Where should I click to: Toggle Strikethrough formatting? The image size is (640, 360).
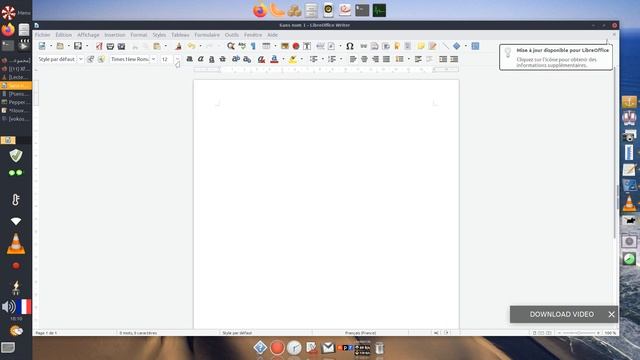point(222,59)
